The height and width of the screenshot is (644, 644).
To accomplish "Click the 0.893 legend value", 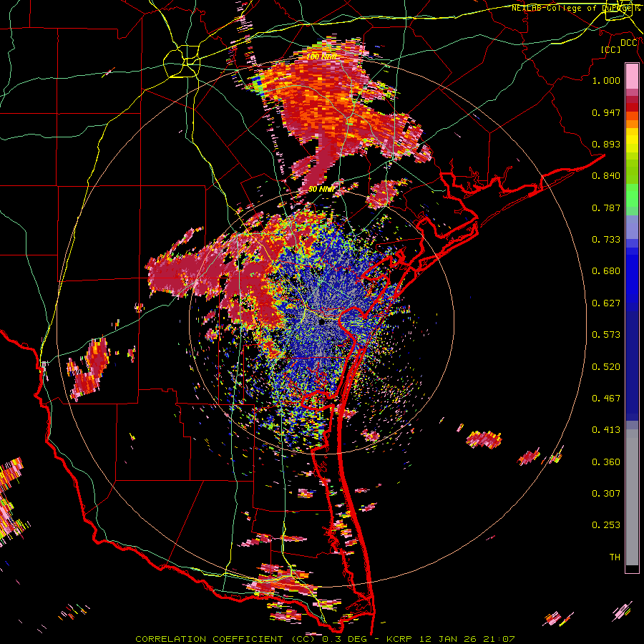I will 606,144.
